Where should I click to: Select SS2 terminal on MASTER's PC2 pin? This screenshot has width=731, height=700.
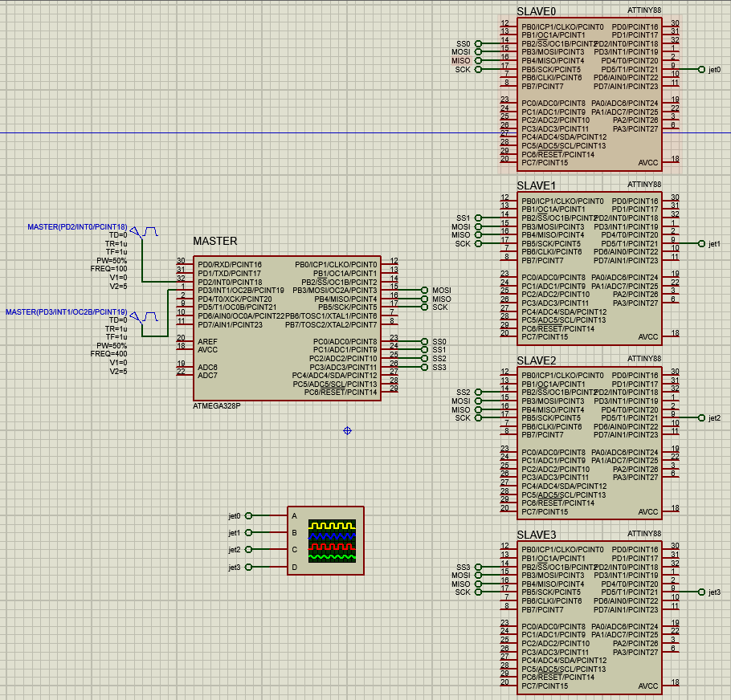424,359
